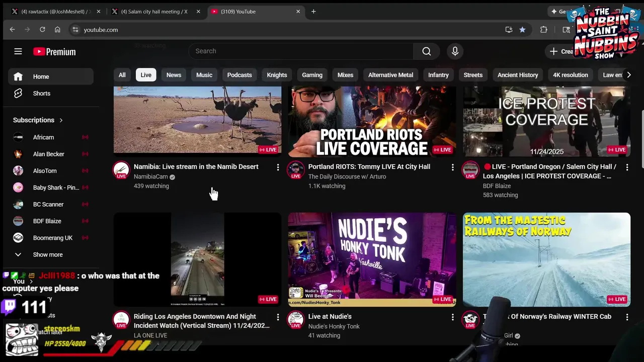Switch to rawtactix X browser tab
644x362 pixels.
[55, 12]
